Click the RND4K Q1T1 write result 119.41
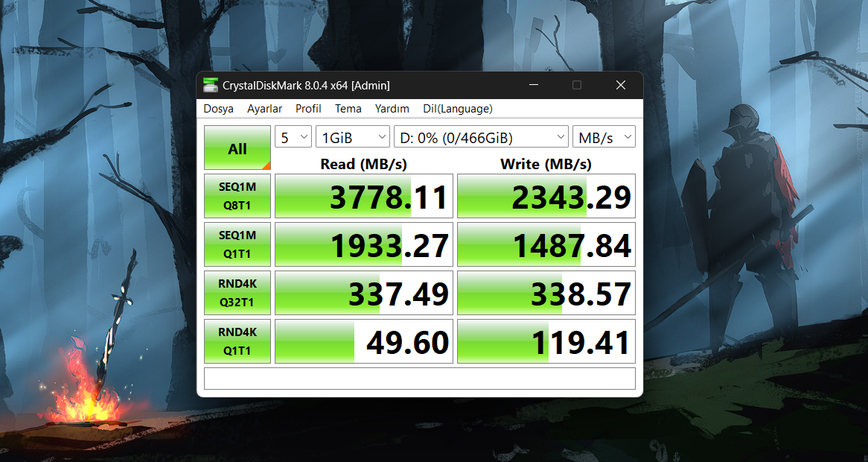 point(546,341)
